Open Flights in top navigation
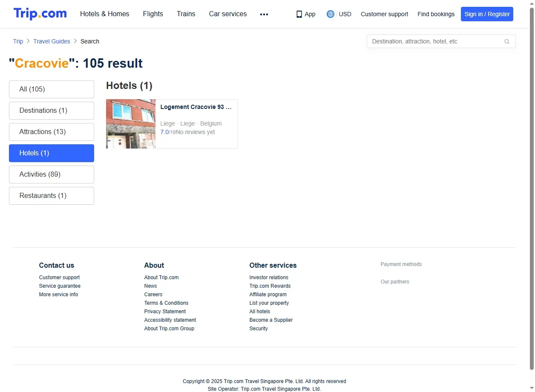Viewport: 535px width, 392px height. coord(153,14)
